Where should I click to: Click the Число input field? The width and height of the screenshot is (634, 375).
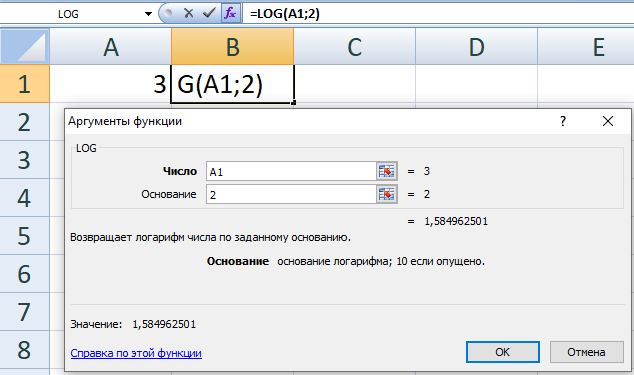291,172
